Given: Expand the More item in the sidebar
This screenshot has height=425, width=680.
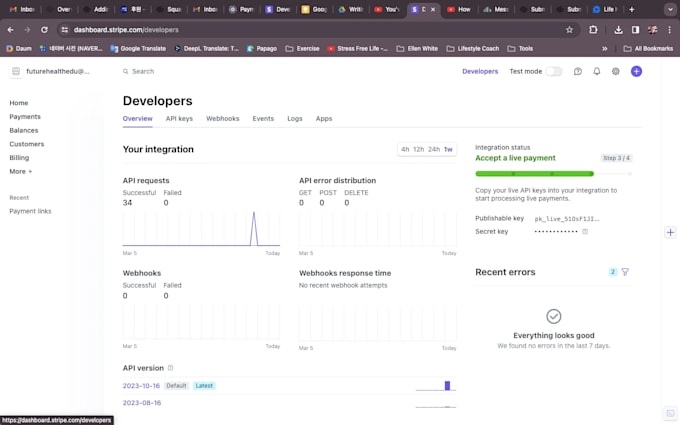Looking at the screenshot, I should [x=21, y=171].
